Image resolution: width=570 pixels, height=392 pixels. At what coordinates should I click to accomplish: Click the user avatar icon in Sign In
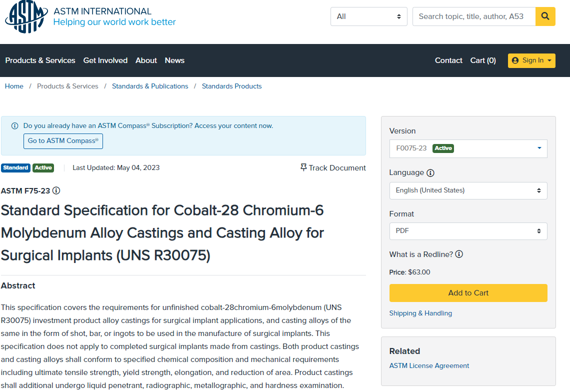[515, 60]
